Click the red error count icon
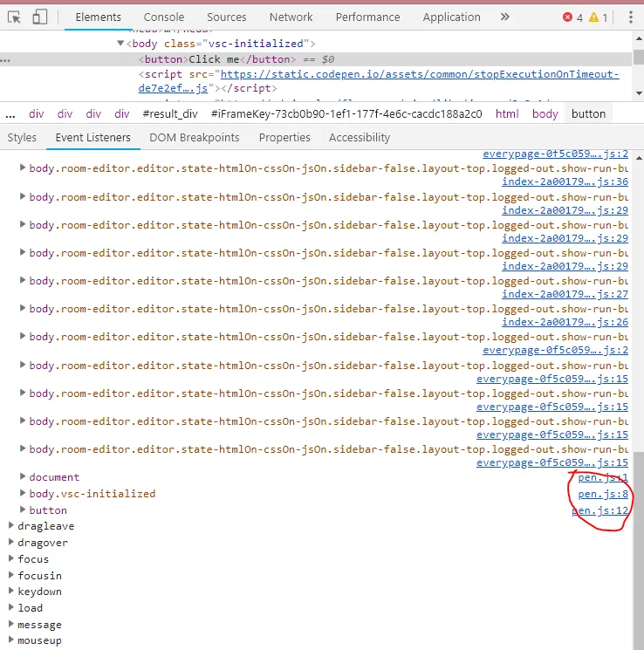 (x=568, y=17)
